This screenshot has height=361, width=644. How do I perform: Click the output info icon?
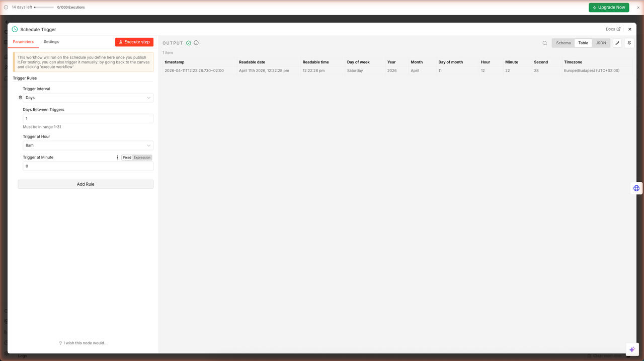coord(196,43)
